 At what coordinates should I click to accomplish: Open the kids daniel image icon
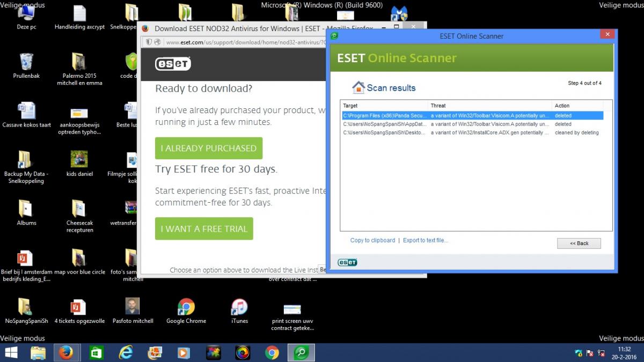[x=79, y=164]
